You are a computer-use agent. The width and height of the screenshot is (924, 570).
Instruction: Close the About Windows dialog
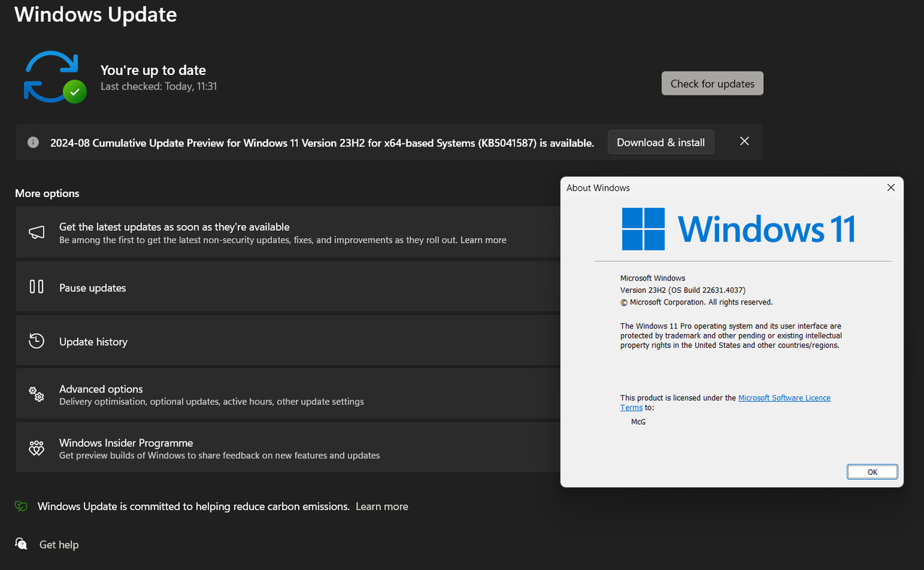point(890,188)
